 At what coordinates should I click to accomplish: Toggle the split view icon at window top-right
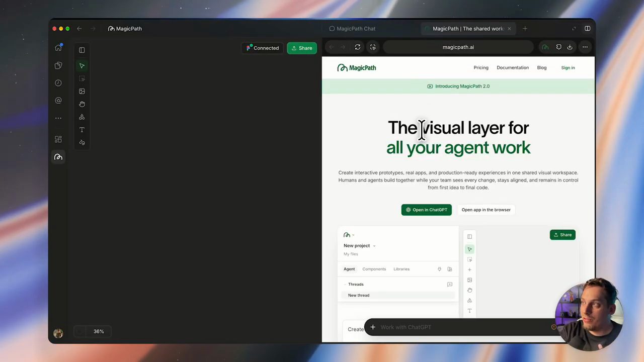(x=587, y=29)
